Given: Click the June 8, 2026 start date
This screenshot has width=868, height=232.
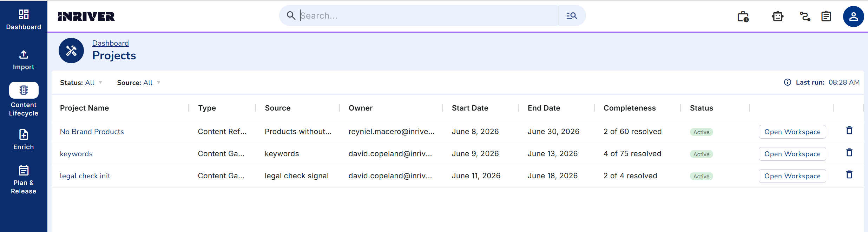Looking at the screenshot, I should click(x=475, y=132).
